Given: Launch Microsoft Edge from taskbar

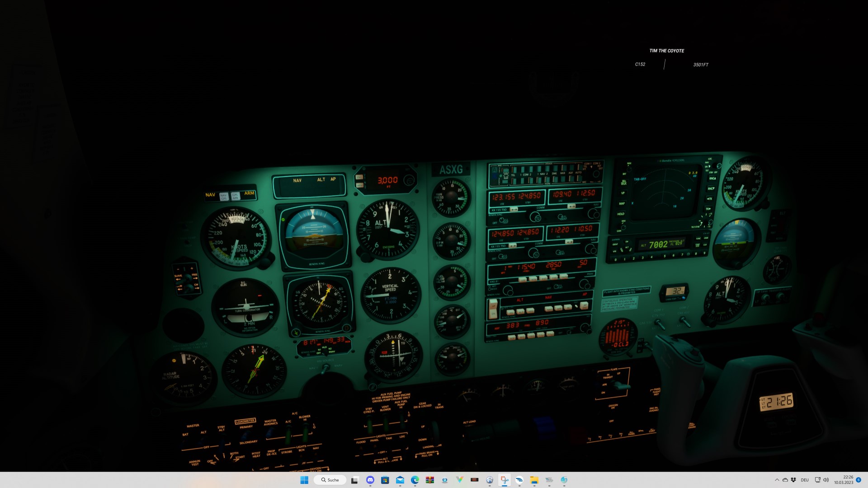Looking at the screenshot, I should coord(415,480).
